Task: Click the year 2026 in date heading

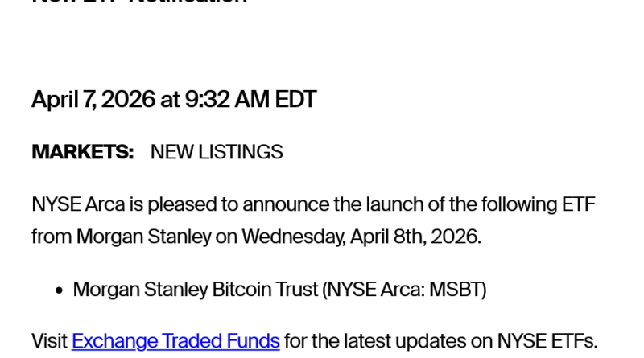Action: click(127, 100)
